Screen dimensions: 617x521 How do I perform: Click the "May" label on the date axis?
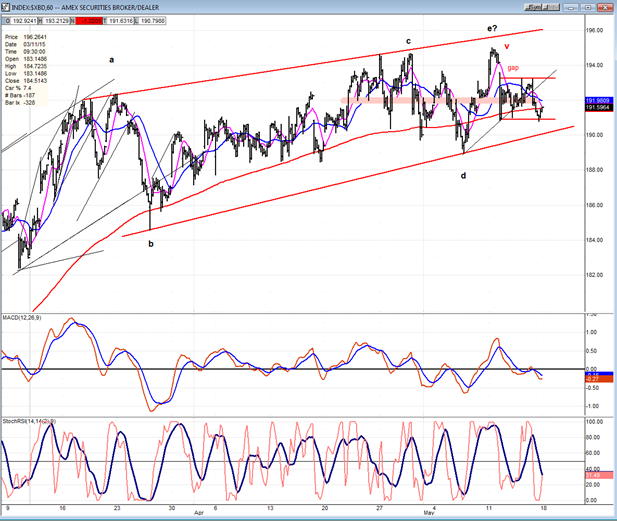430,510
